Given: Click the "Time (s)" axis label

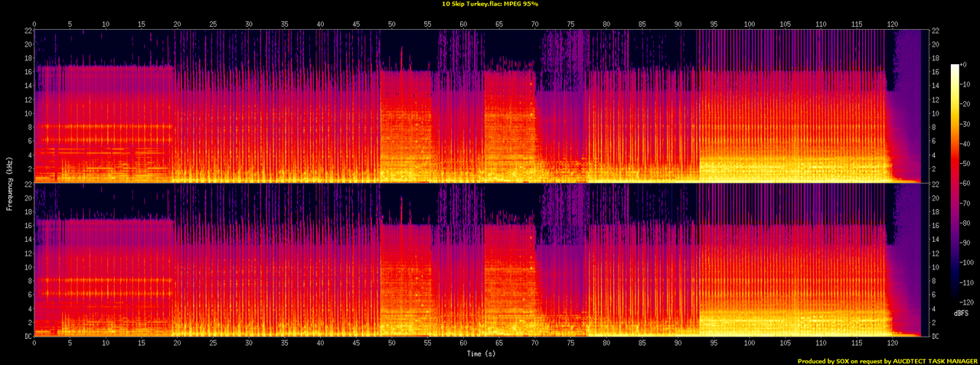Looking at the screenshot, I should pyautogui.click(x=481, y=354).
